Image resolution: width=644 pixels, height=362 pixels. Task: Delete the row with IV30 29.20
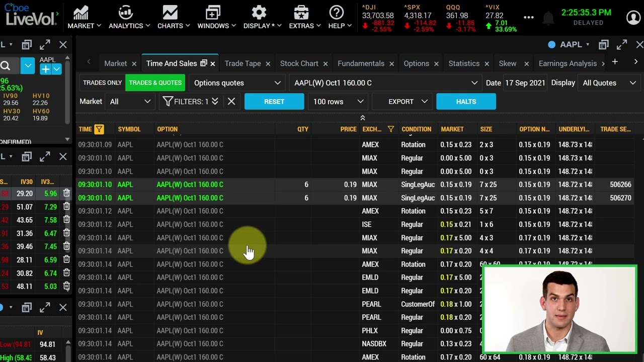point(66,193)
